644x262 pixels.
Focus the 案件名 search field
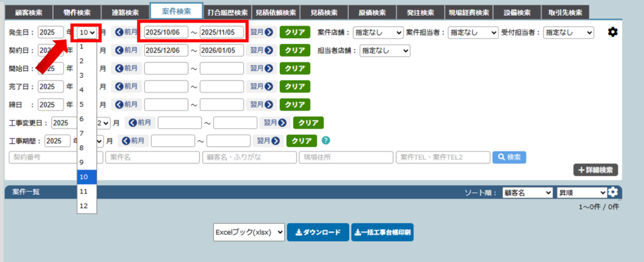pos(152,157)
